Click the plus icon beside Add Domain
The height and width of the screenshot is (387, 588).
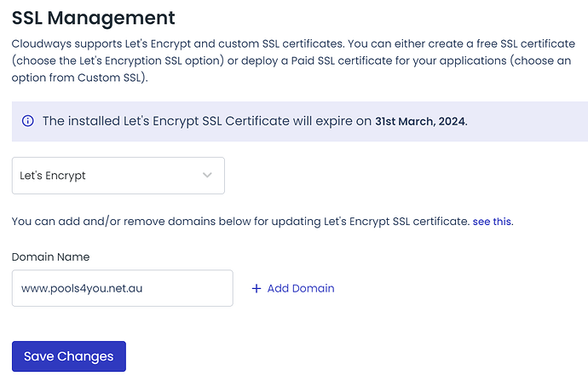coord(257,288)
